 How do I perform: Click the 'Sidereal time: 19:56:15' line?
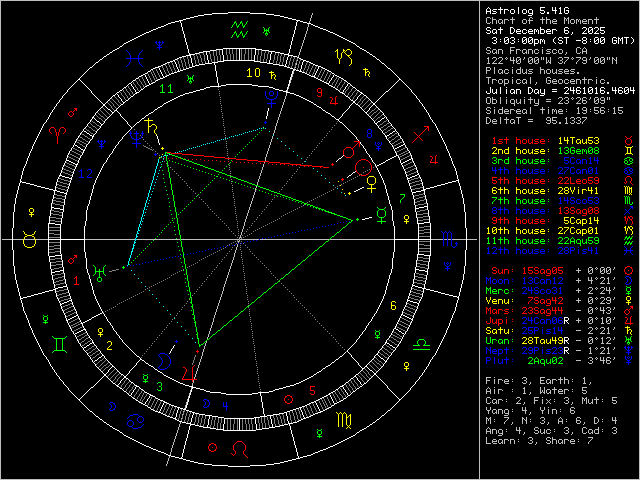point(554,111)
